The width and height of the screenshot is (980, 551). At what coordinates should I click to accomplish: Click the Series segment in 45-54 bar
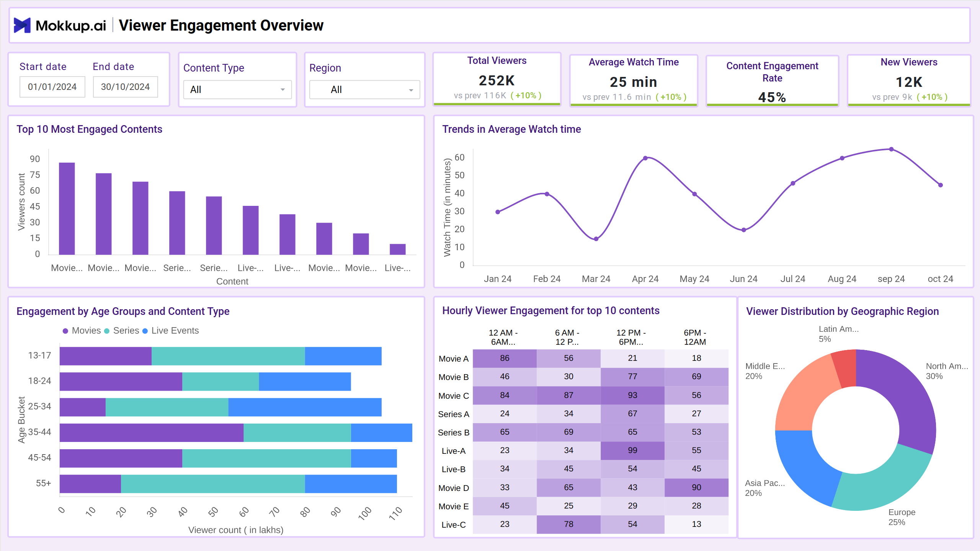click(266, 458)
